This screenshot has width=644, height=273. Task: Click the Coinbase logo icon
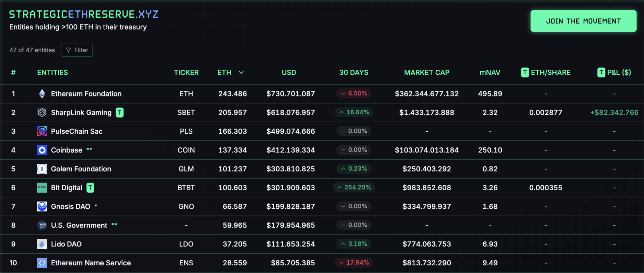pos(42,150)
